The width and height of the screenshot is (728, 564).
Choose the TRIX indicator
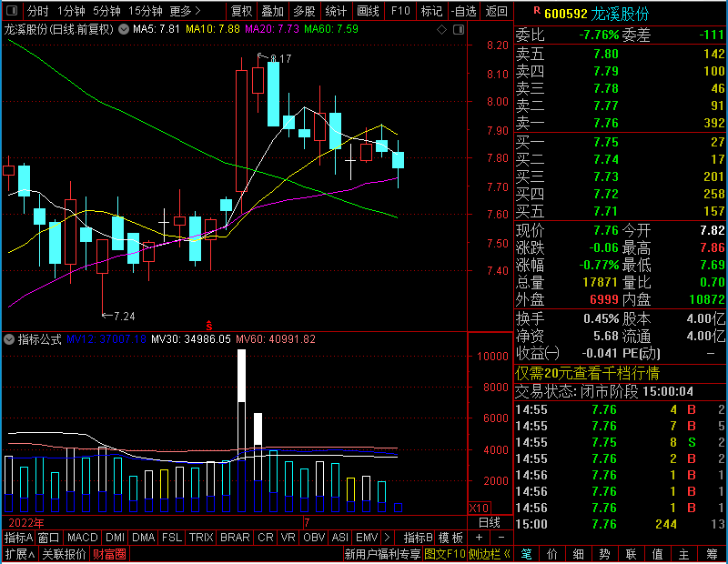pyautogui.click(x=201, y=538)
